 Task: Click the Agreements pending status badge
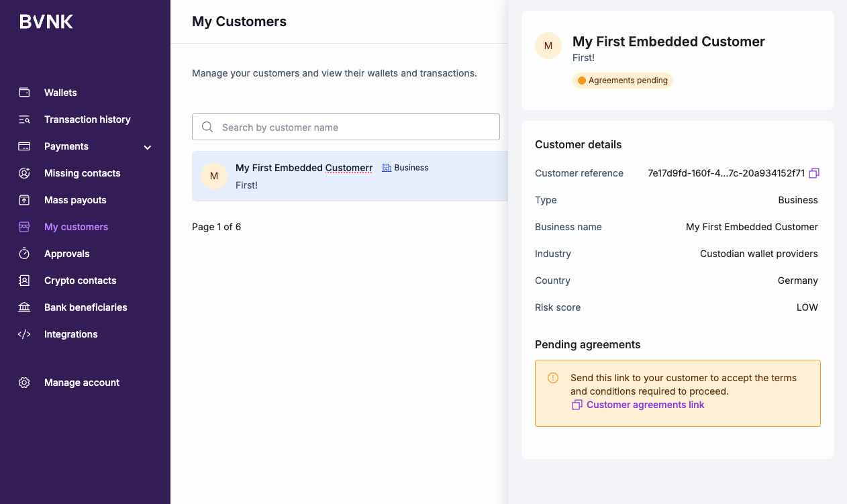tap(623, 81)
